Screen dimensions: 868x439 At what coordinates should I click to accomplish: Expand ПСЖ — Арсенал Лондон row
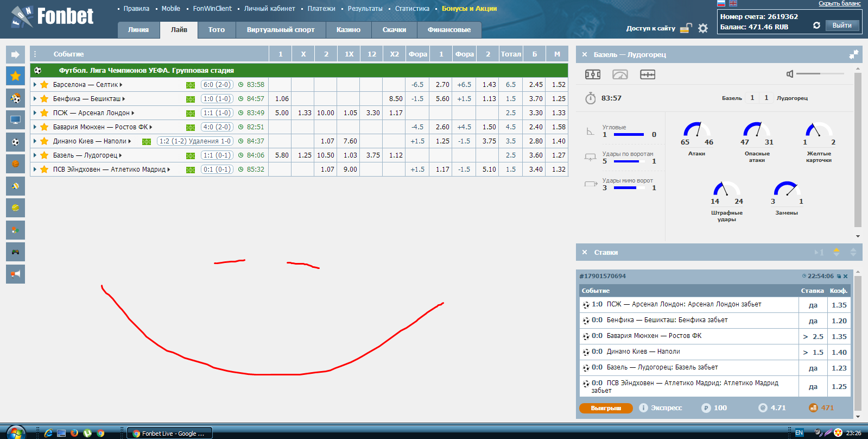(35, 113)
